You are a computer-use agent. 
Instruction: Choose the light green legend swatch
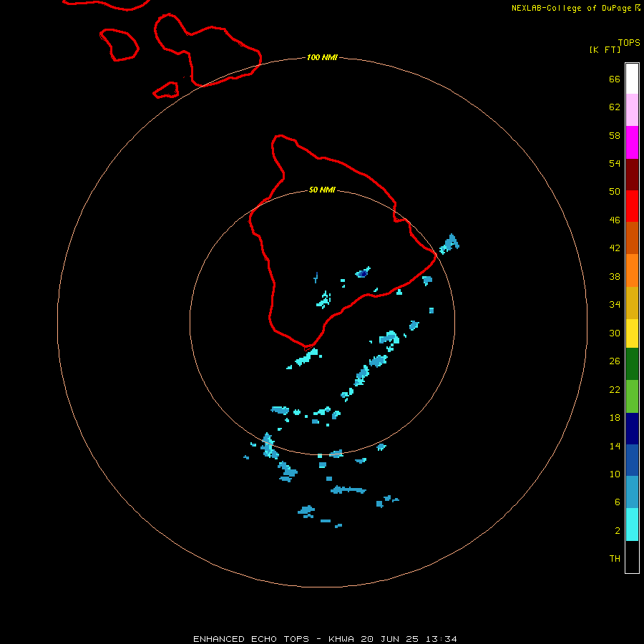pos(632,396)
